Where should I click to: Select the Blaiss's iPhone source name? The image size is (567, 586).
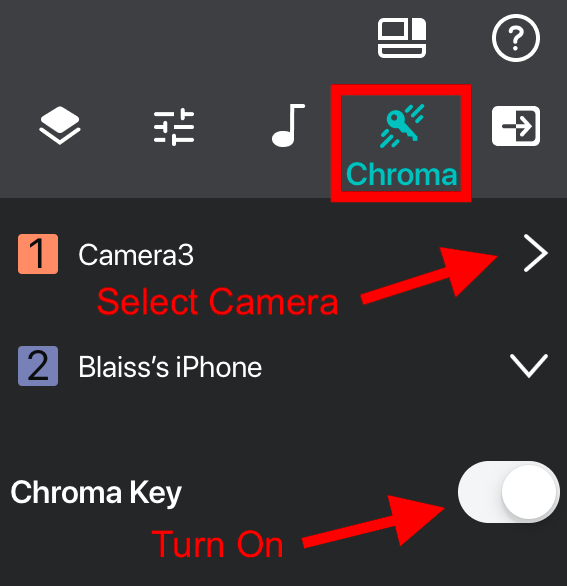coord(170,367)
